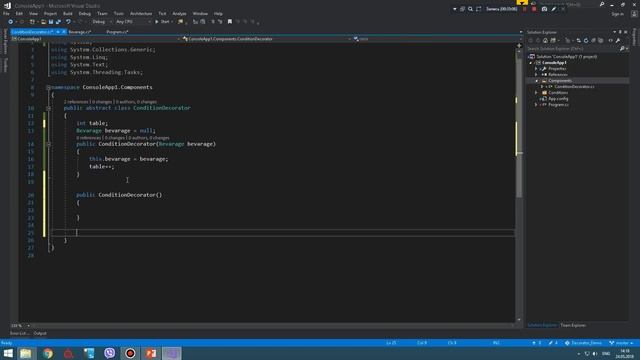Collapse the ConditionDecorator(Bevarage) constructor block
The width and height of the screenshot is (640, 360).
[x=48, y=144]
